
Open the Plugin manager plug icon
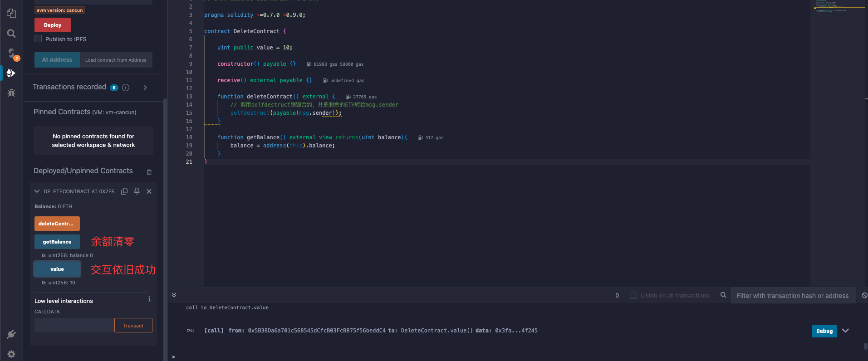coord(11,334)
